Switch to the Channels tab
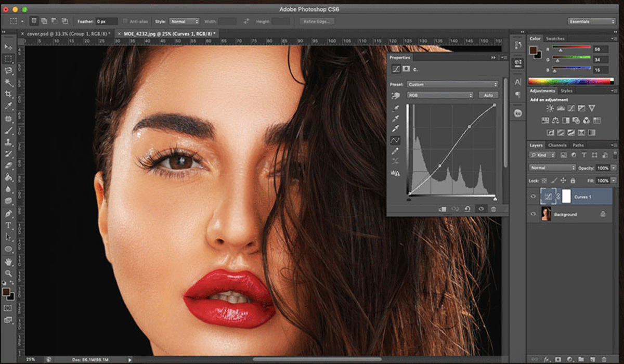 click(556, 145)
